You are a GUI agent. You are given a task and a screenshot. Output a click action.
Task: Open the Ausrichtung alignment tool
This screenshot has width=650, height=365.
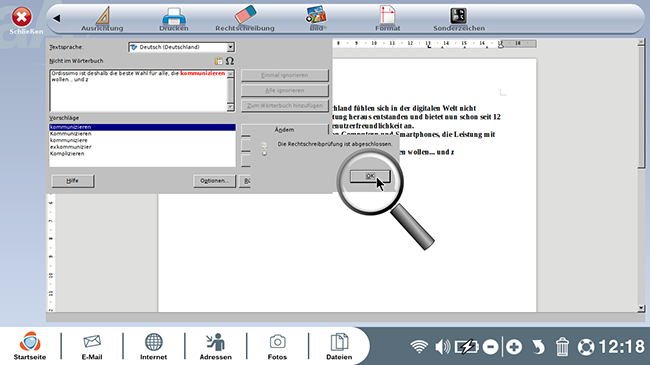tap(102, 19)
